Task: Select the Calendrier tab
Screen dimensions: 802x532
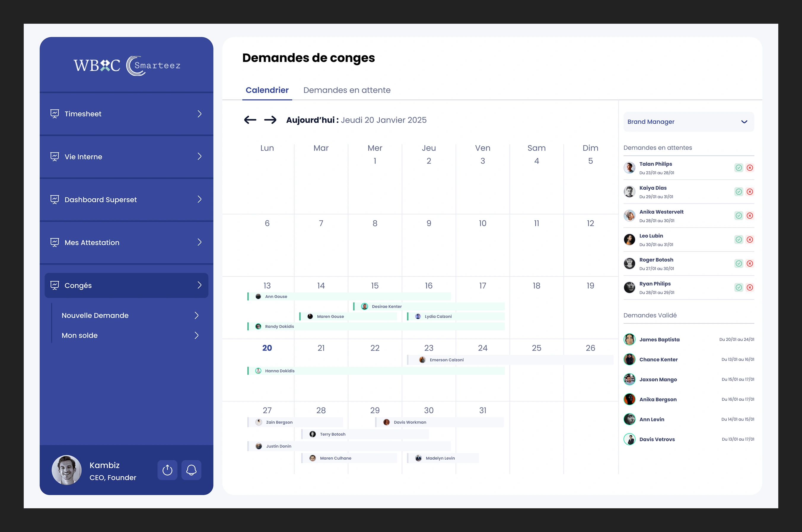Action: [x=267, y=90]
